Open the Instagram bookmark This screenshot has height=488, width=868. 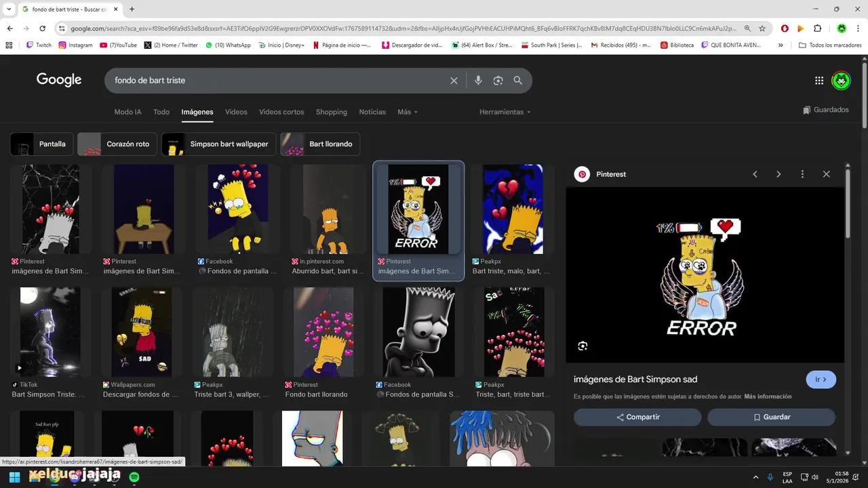coord(75,45)
